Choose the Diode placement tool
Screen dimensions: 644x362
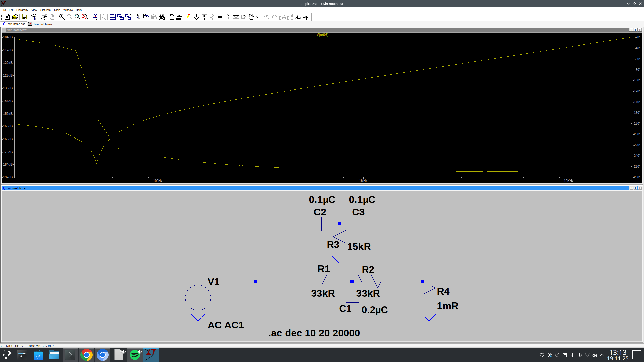tap(235, 17)
